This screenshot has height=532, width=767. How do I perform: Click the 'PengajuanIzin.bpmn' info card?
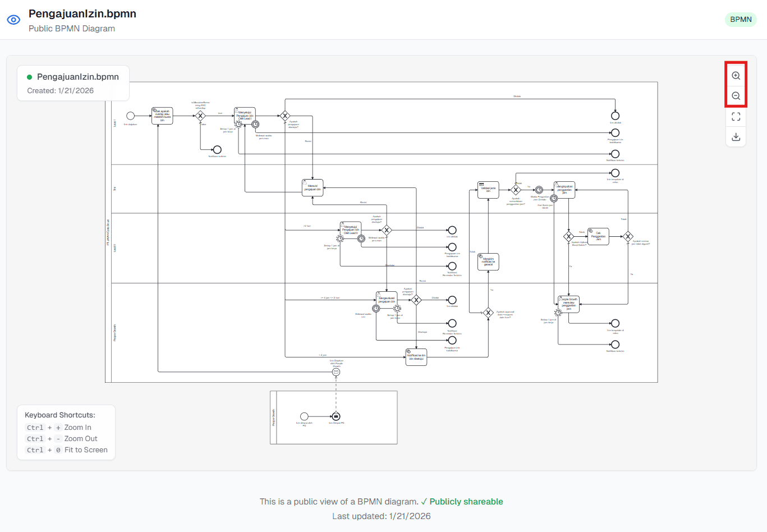coord(73,82)
